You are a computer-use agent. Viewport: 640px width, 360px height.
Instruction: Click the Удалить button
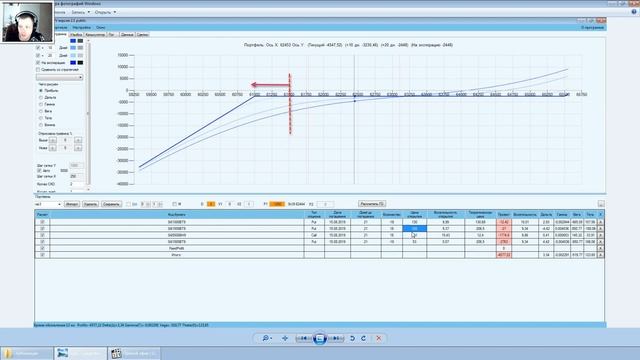click(90, 204)
